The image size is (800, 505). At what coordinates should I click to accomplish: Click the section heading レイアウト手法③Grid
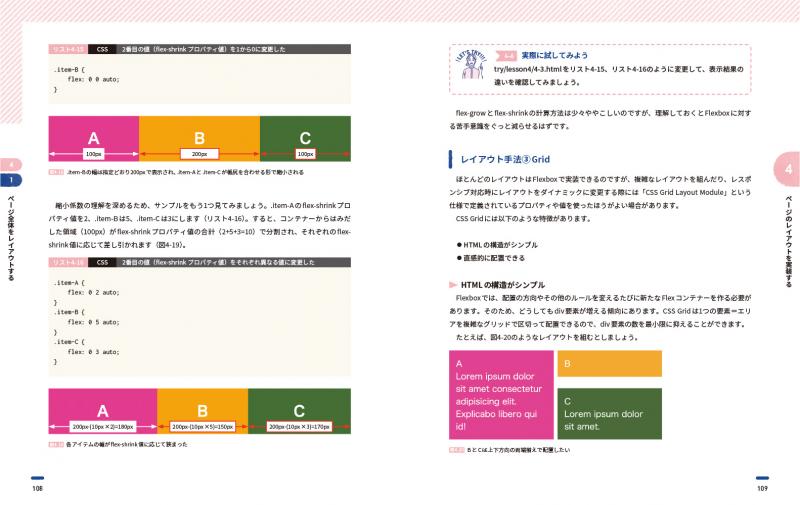pos(505,159)
